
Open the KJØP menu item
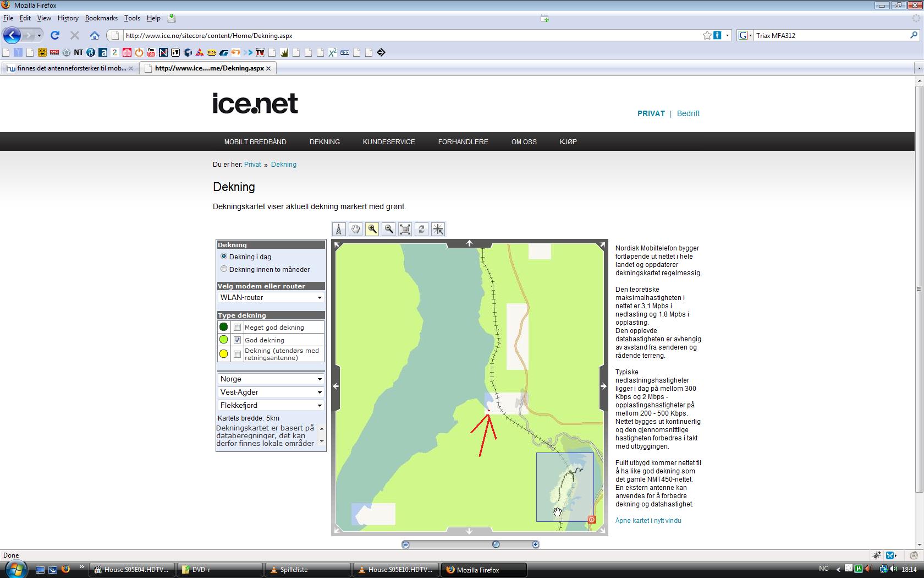click(x=568, y=142)
